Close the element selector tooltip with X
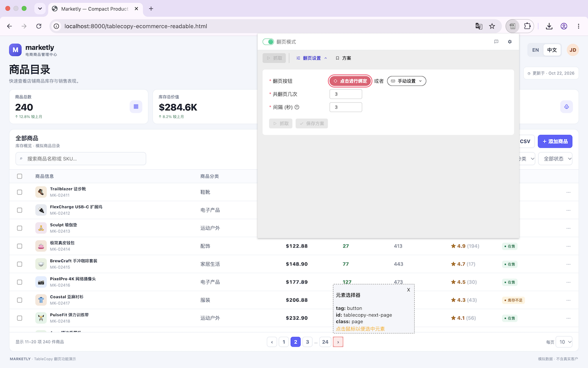 tap(408, 290)
